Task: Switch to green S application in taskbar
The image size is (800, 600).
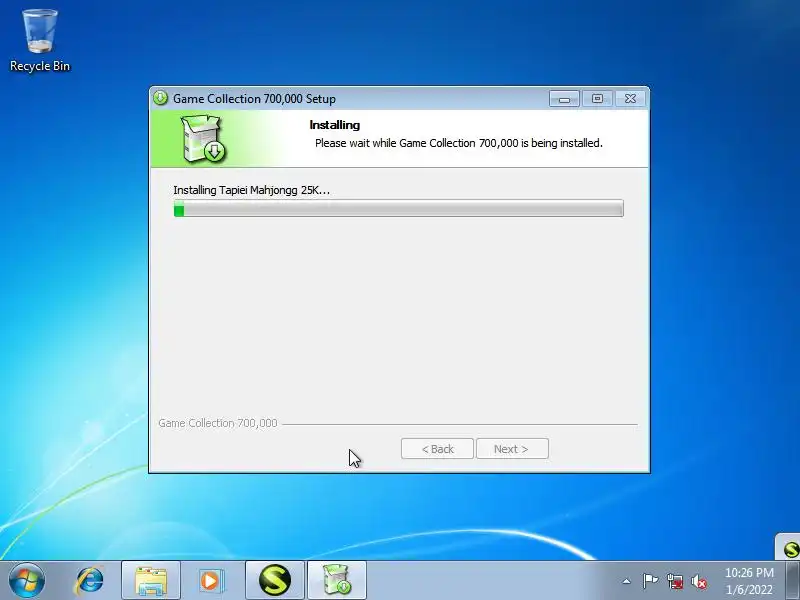Action: coord(275,581)
